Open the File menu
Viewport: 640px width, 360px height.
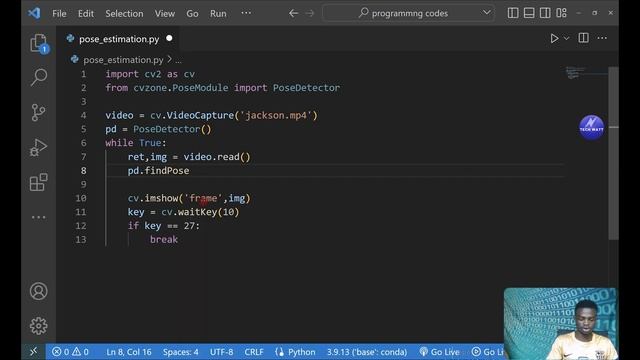point(59,13)
